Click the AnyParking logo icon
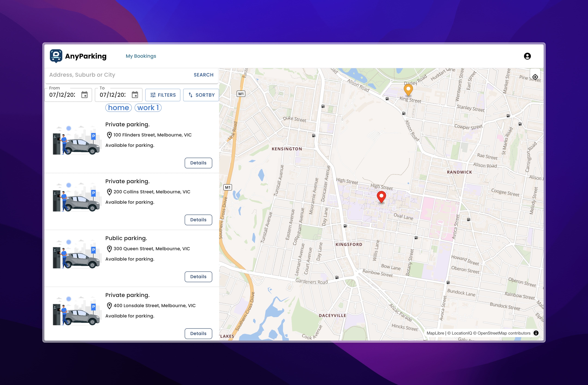This screenshot has width=588, height=385. pos(56,56)
